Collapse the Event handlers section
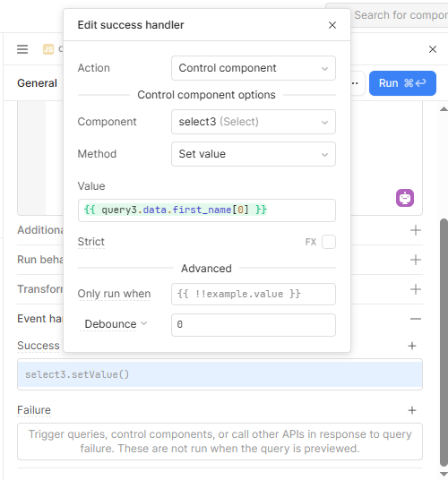Viewport: 448px width, 480px height. tap(416, 319)
